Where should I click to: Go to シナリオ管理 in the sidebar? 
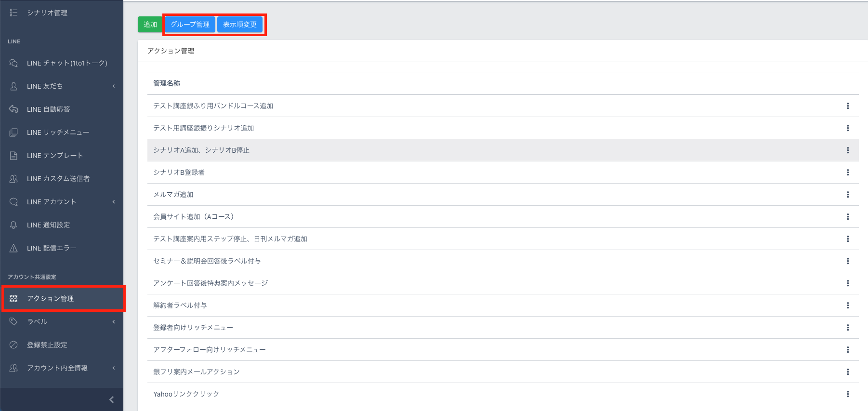click(47, 13)
